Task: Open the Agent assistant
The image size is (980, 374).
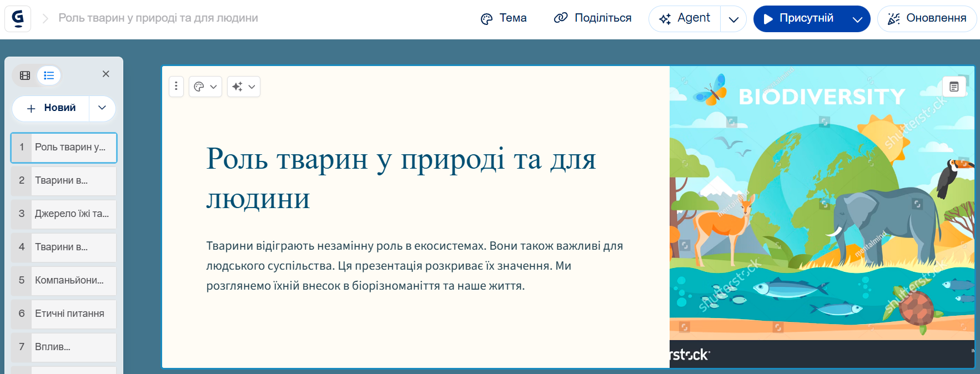Action: 685,18
